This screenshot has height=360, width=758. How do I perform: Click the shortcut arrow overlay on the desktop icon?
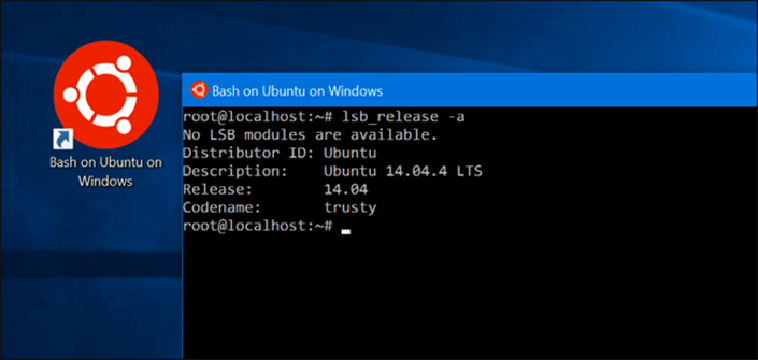coord(62,138)
